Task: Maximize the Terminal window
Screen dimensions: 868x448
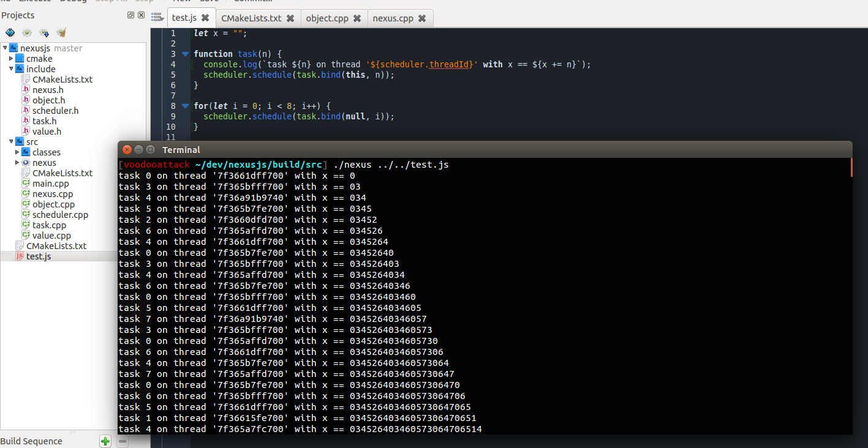Action: click(x=150, y=149)
